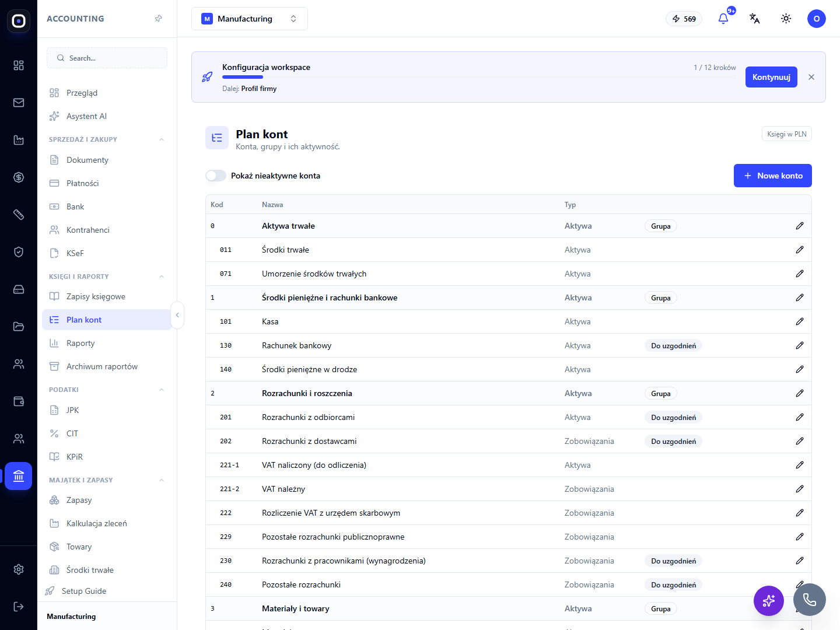Open Asystent AI menu item
Viewport: 840px width, 630px height.
(x=107, y=116)
